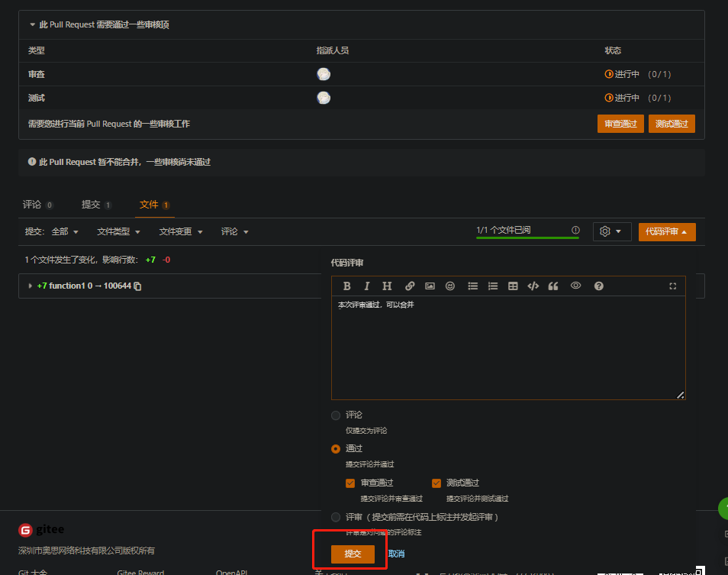The image size is (728, 575).
Task: Apply italic formatting in the editor
Action: click(x=367, y=286)
